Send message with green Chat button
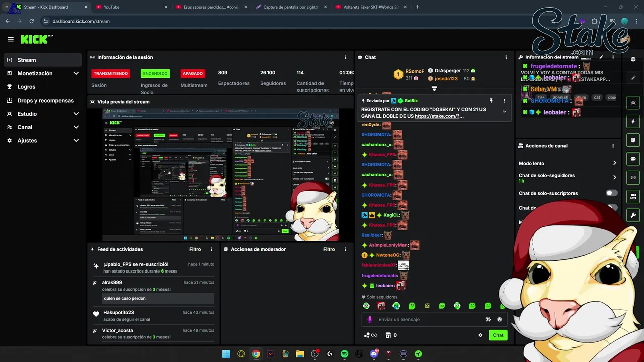Viewport: 644px width, 362px height. tap(498, 335)
